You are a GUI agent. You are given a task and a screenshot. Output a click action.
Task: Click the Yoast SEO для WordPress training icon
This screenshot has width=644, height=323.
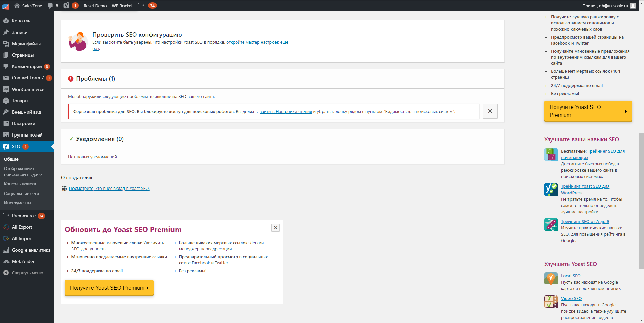(x=551, y=189)
